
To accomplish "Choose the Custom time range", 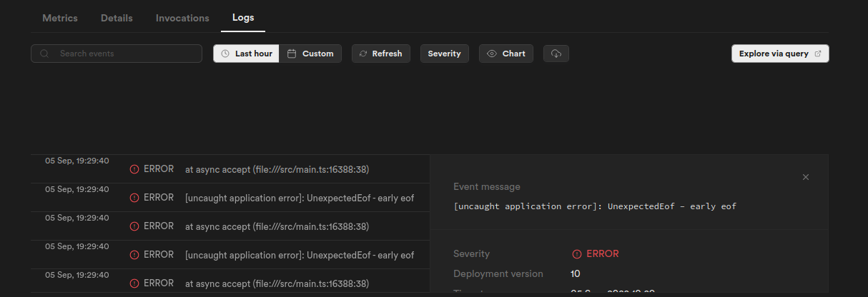I will click(x=310, y=54).
